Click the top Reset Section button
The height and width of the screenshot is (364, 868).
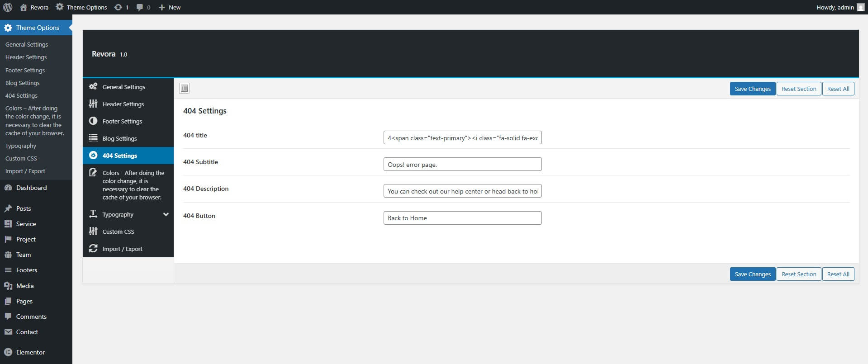pos(799,89)
